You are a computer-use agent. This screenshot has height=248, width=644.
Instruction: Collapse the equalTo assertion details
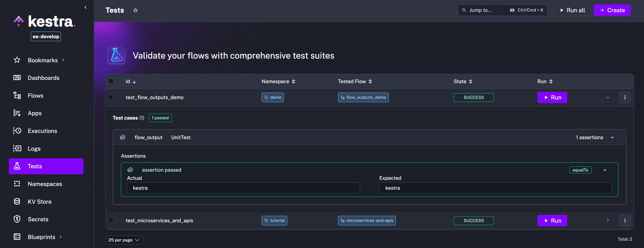(605, 170)
